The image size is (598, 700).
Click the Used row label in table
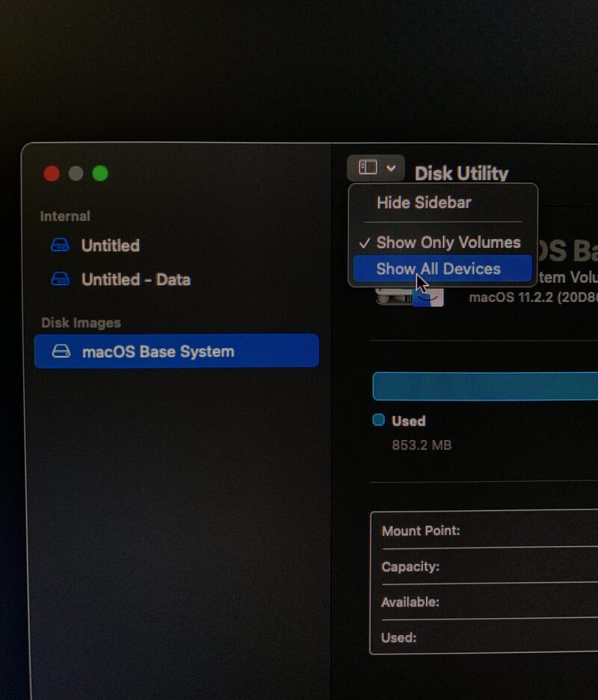click(x=399, y=637)
